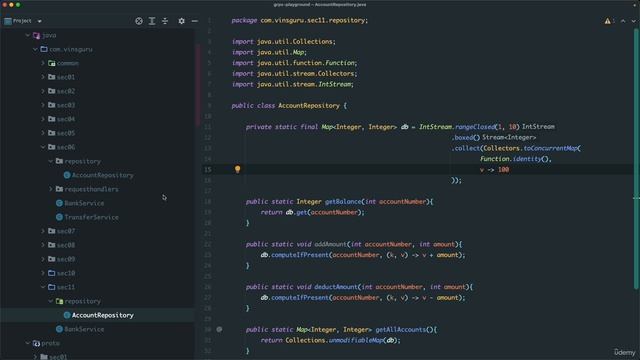The image size is (640, 360).
Task: Expand the sec10 folder
Action: [x=43, y=273]
